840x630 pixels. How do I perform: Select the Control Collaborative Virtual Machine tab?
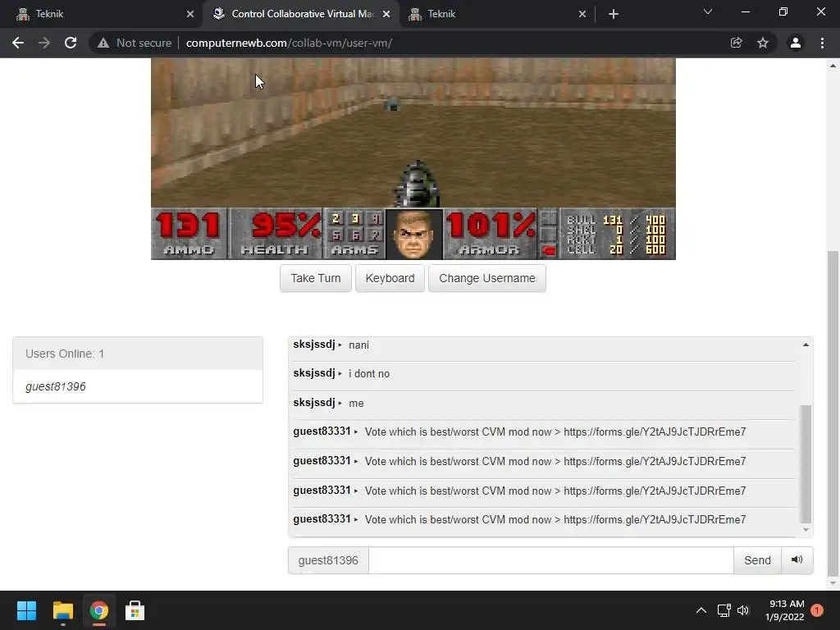[300, 14]
